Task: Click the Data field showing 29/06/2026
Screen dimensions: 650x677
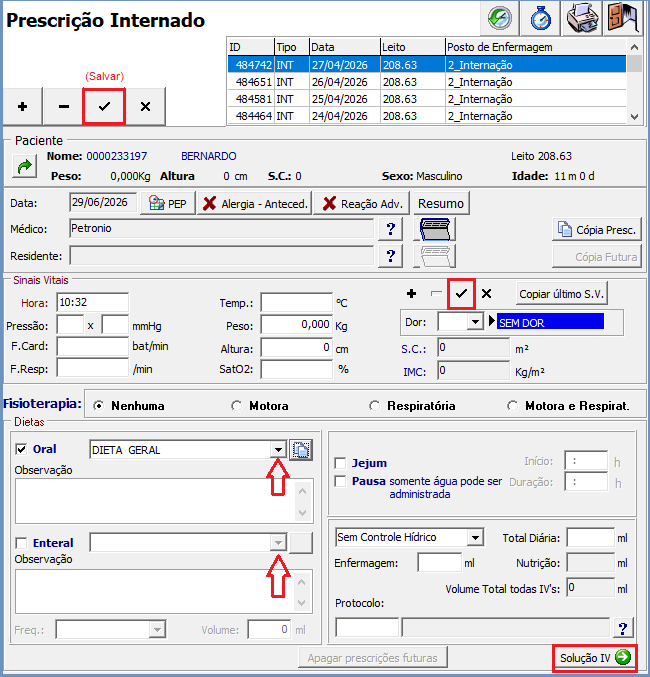Action: 103,202
